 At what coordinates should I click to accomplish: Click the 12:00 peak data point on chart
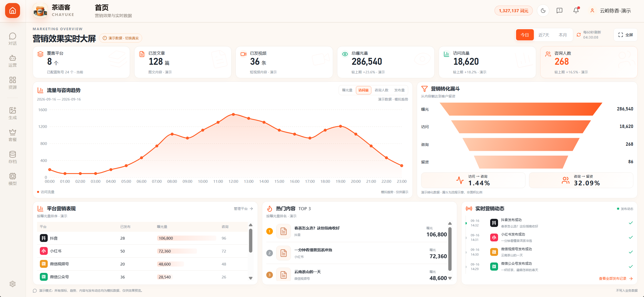(x=233, y=114)
